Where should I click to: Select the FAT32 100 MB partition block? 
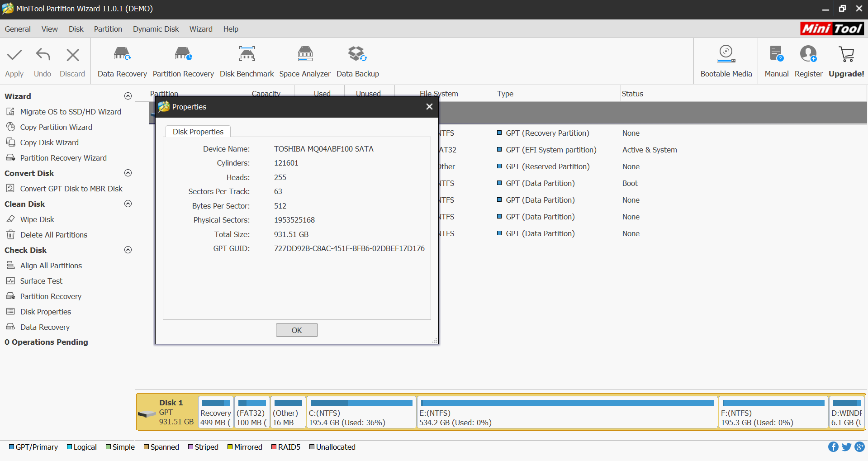pyautogui.click(x=252, y=412)
